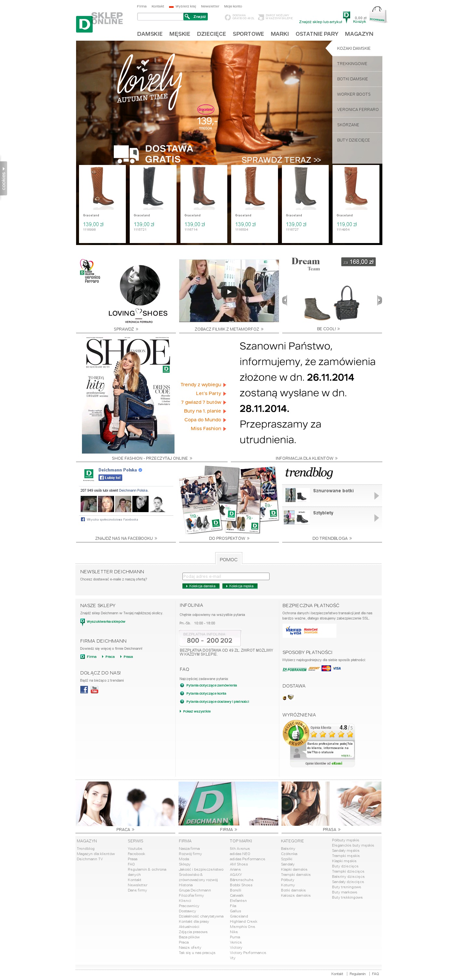Image resolution: width=463 pixels, height=980 pixels.
Task: Click the Znajdź search button
Action: point(195,17)
